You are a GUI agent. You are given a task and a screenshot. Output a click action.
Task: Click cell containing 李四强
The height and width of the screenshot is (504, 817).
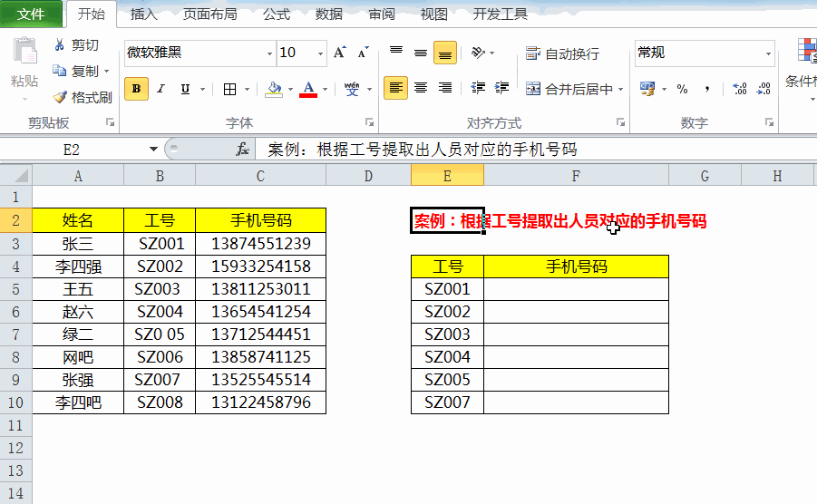[78, 267]
